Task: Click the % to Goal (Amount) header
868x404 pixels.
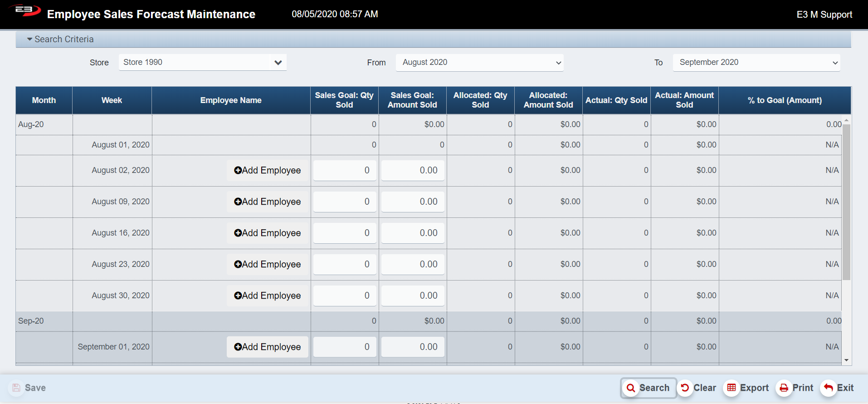Action: [784, 100]
